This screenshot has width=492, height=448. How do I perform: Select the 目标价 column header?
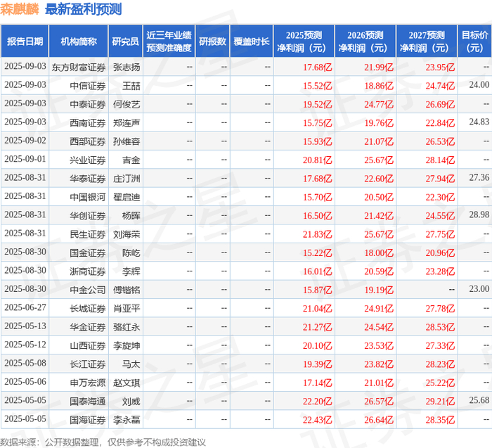[x=474, y=41]
